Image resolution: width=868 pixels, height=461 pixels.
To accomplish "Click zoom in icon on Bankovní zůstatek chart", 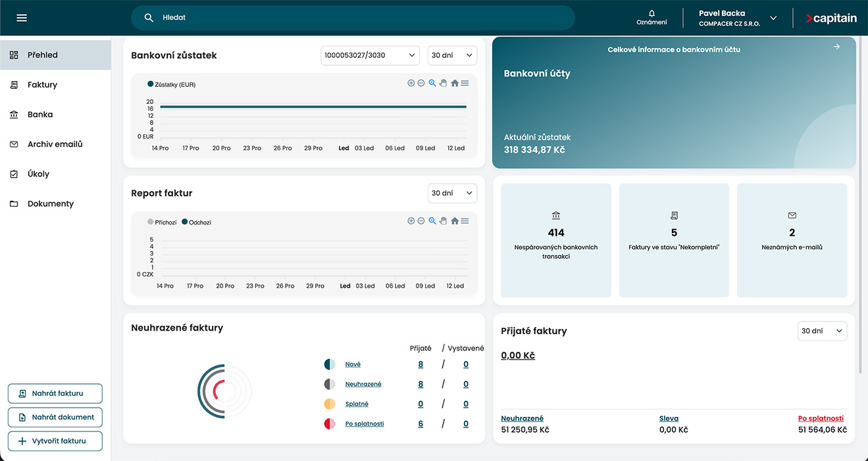I will click(x=411, y=83).
